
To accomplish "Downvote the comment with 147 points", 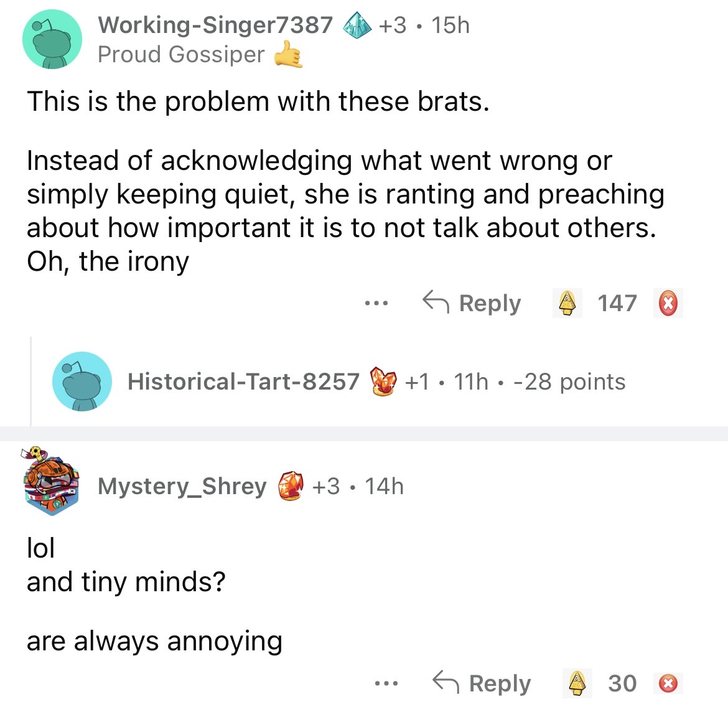I will tap(668, 304).
